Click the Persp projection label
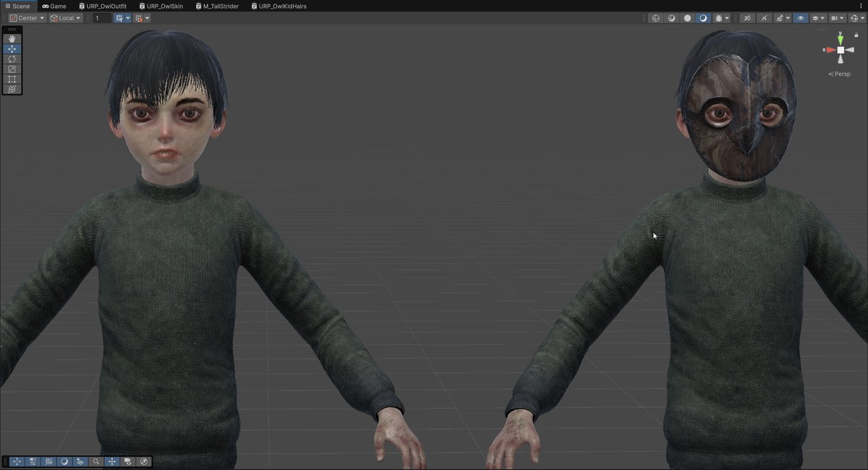868x470 pixels. coord(840,74)
